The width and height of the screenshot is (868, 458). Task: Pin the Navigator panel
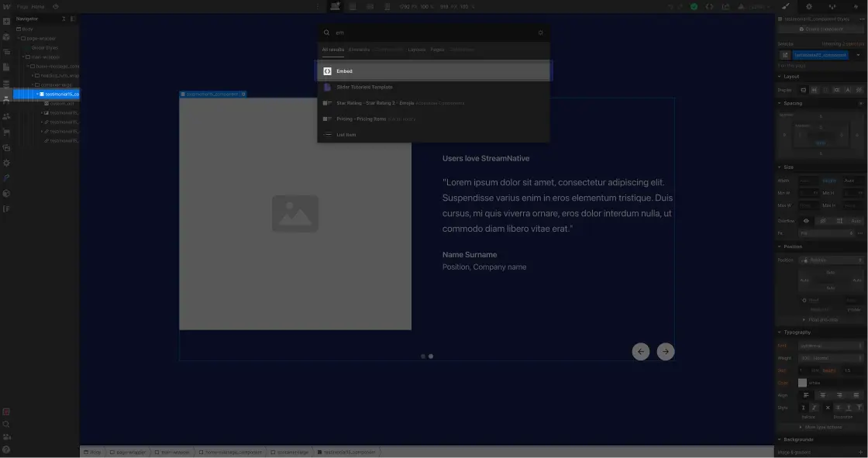73,19
